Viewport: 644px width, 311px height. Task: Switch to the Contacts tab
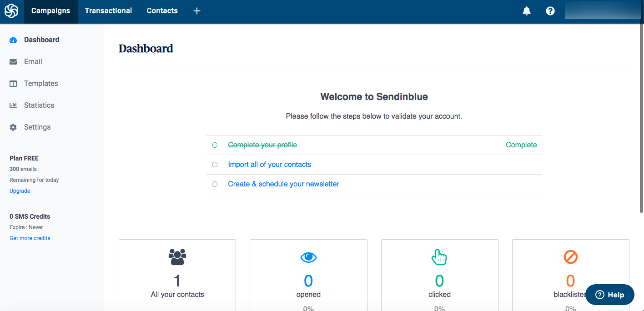[162, 11]
